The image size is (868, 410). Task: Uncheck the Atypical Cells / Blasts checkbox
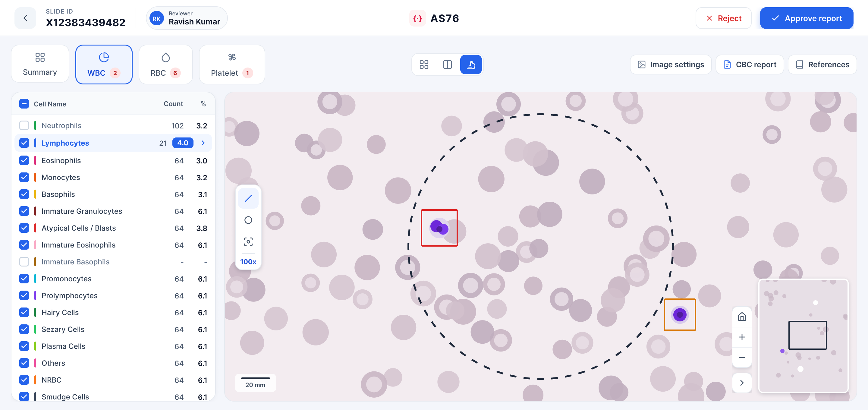click(24, 228)
